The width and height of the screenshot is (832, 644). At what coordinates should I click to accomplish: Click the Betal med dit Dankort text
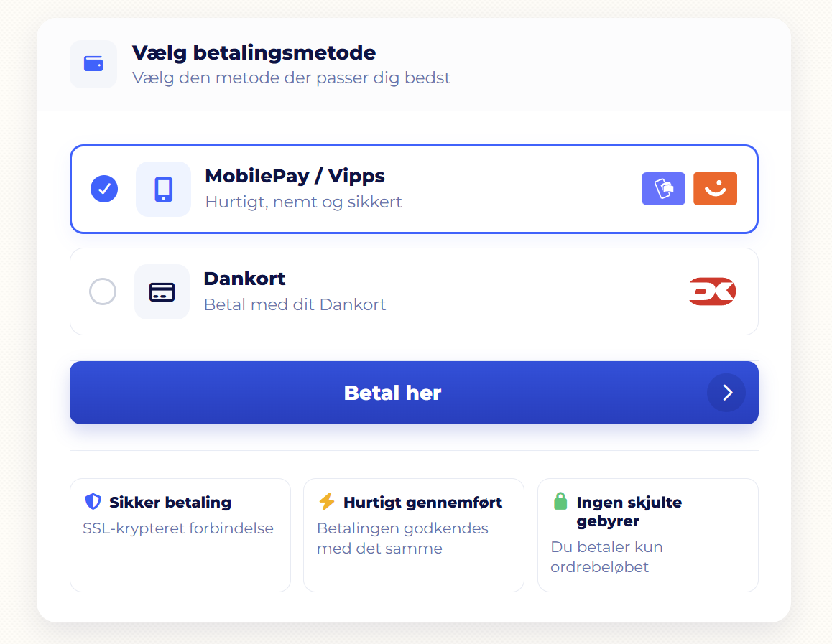tap(295, 305)
